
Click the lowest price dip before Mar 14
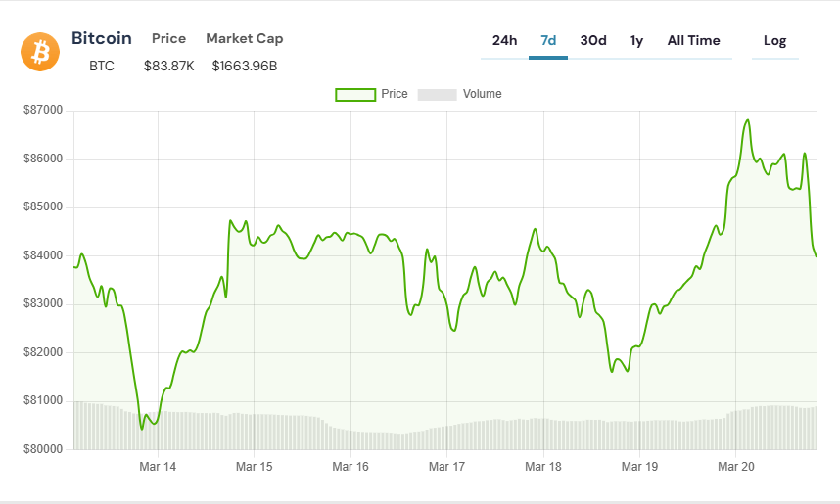point(141,429)
